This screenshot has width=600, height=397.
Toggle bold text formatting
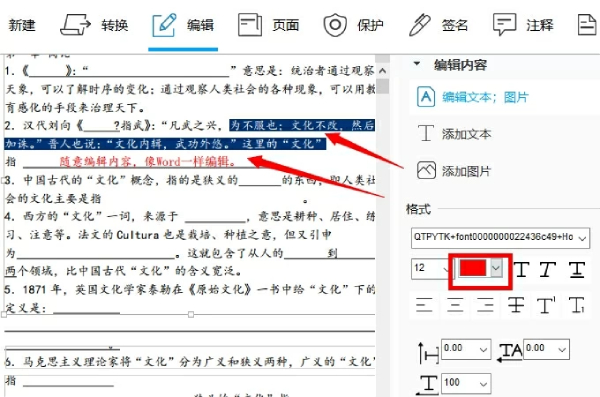[x=522, y=270]
